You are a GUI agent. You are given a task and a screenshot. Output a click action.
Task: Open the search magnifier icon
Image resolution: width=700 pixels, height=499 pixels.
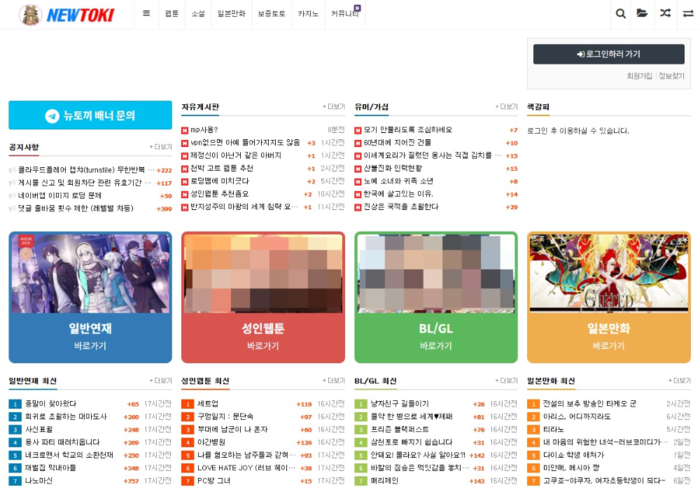[621, 13]
